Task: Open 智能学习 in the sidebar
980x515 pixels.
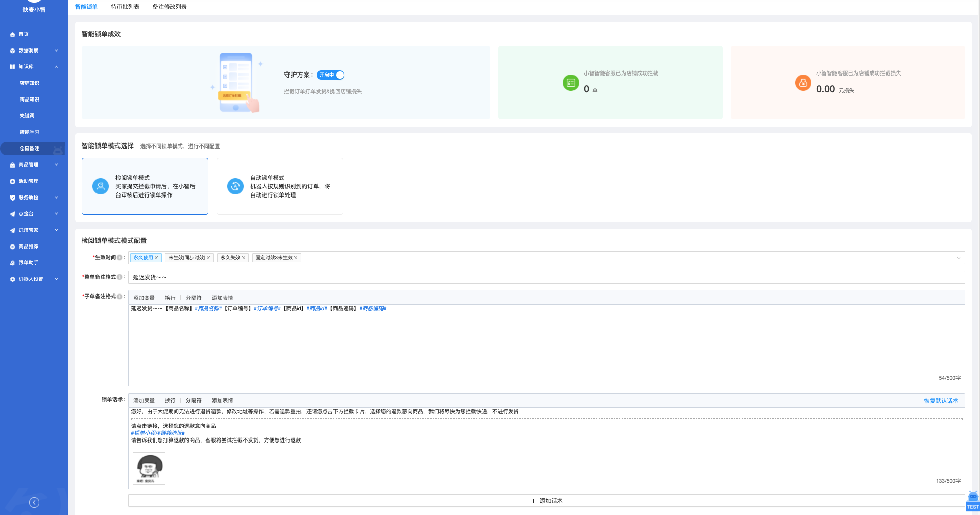Action: [x=29, y=132]
